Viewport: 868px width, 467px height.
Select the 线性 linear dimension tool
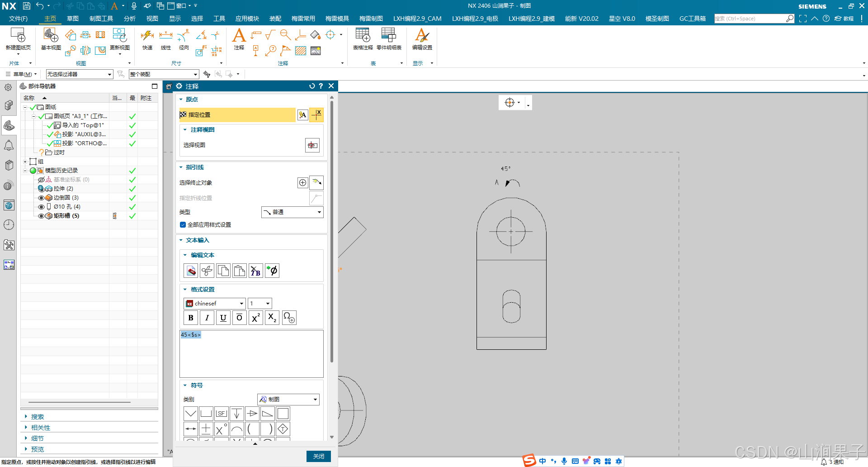pyautogui.click(x=166, y=40)
